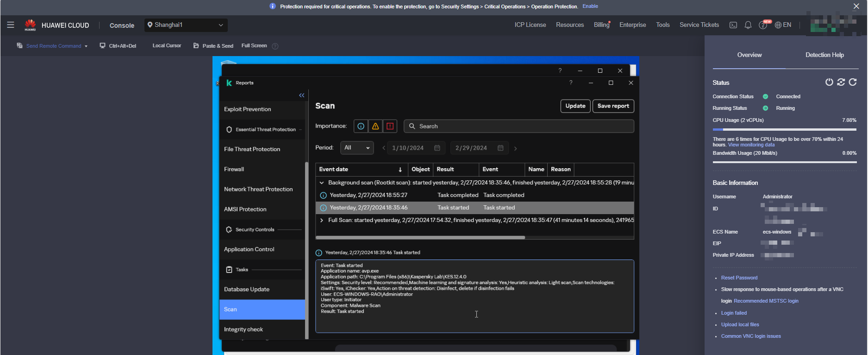
Task: Click the Tasks section icon
Action: (x=229, y=270)
